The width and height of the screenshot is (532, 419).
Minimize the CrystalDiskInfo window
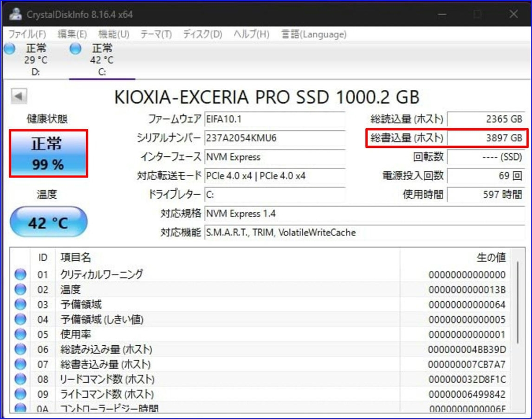[x=442, y=14]
